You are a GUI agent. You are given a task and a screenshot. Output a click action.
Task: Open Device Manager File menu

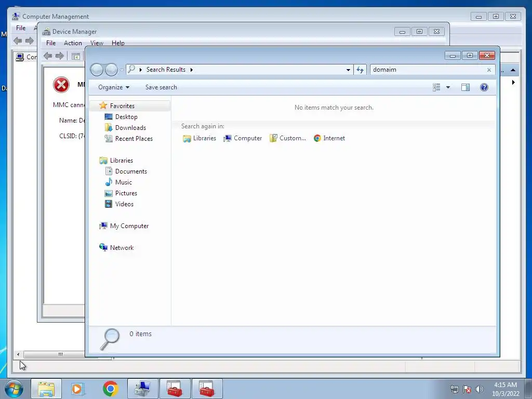51,43
